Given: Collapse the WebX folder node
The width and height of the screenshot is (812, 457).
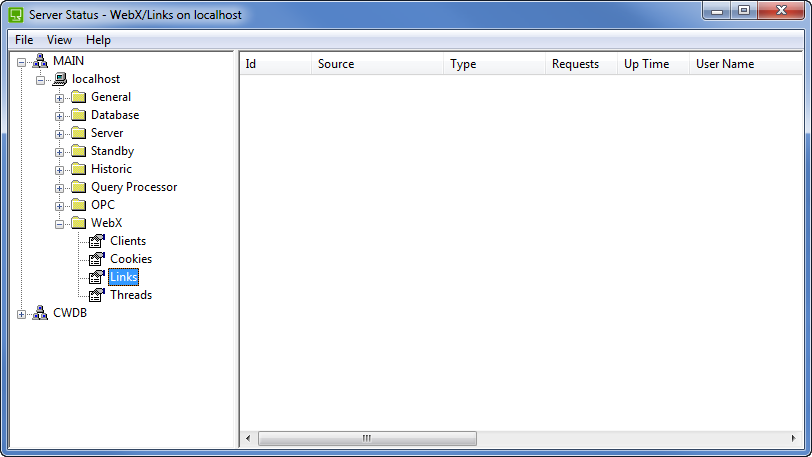Looking at the screenshot, I should point(60,224).
